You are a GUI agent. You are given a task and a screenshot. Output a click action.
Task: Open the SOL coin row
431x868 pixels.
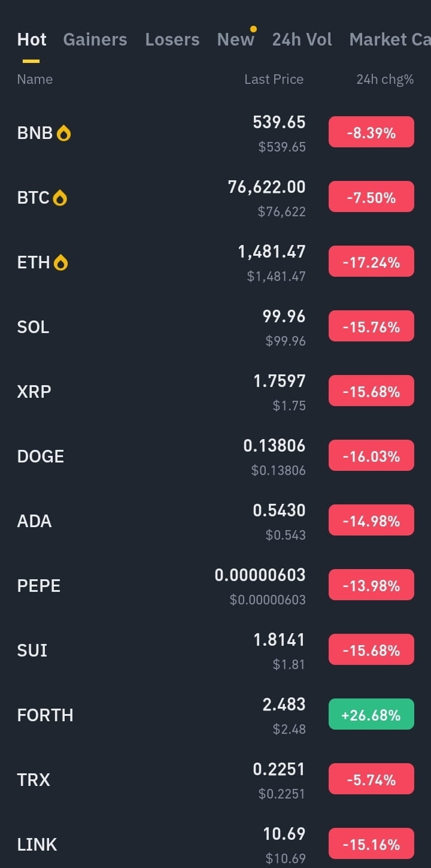click(215, 327)
